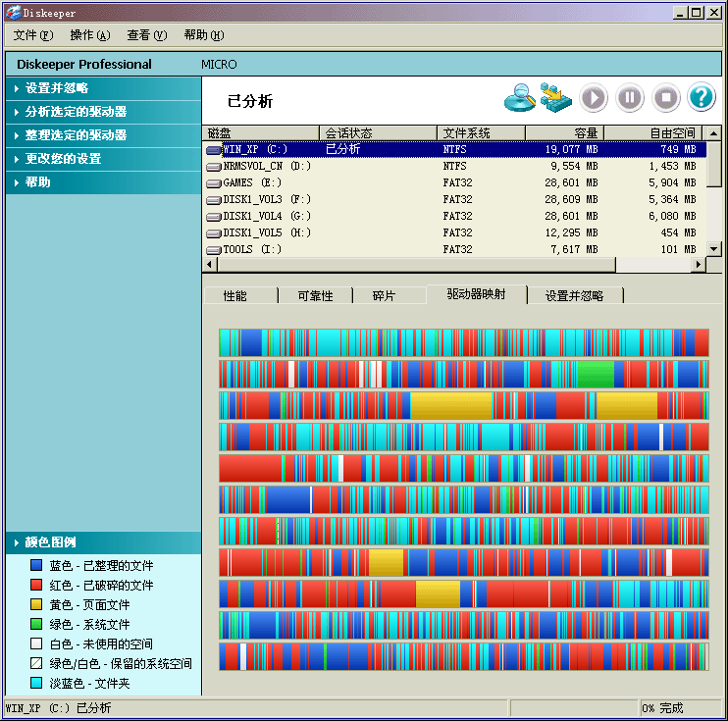
Task: Switch to the 性能 tab
Action: pyautogui.click(x=241, y=295)
